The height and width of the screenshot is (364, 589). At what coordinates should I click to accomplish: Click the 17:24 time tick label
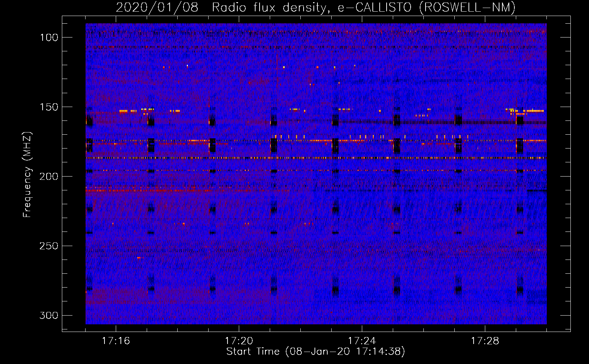[362, 341]
